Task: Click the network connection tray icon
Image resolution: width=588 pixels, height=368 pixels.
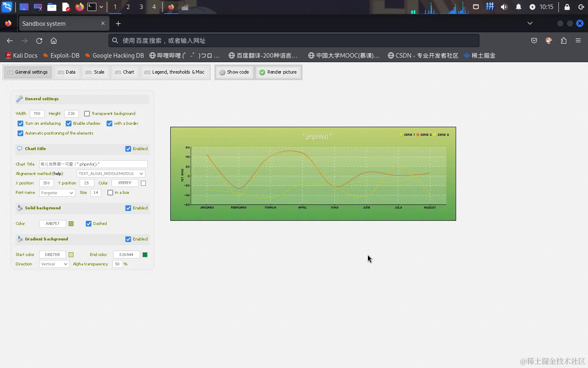Action: pyautogui.click(x=476, y=7)
